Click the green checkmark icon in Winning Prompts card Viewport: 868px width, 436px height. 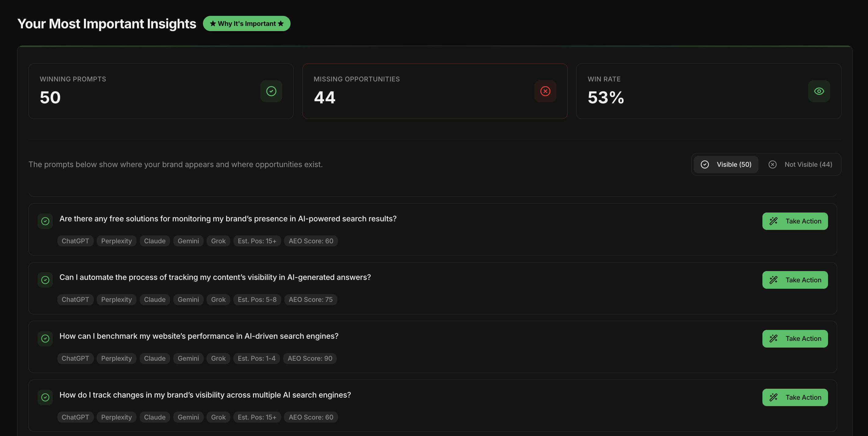pyautogui.click(x=271, y=91)
